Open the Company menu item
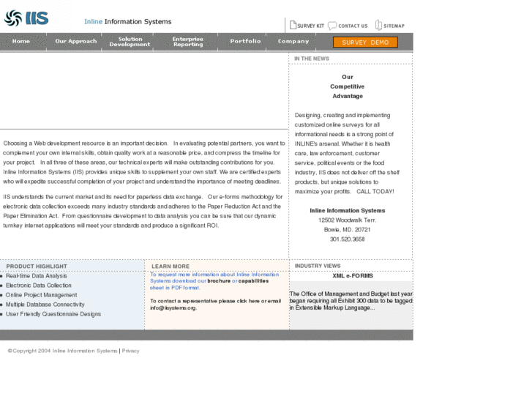 [293, 41]
